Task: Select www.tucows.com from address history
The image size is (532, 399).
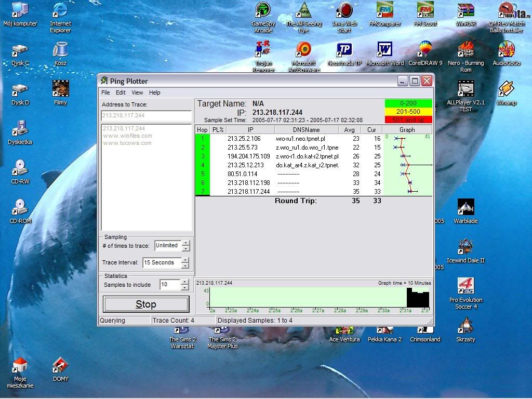Action: (127, 143)
